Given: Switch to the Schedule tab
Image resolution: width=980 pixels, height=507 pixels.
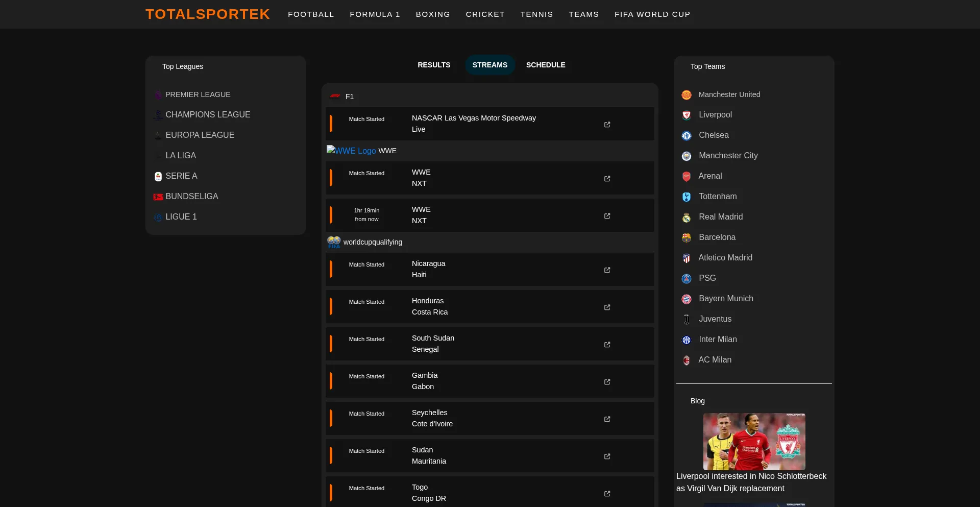Looking at the screenshot, I should 545,65.
